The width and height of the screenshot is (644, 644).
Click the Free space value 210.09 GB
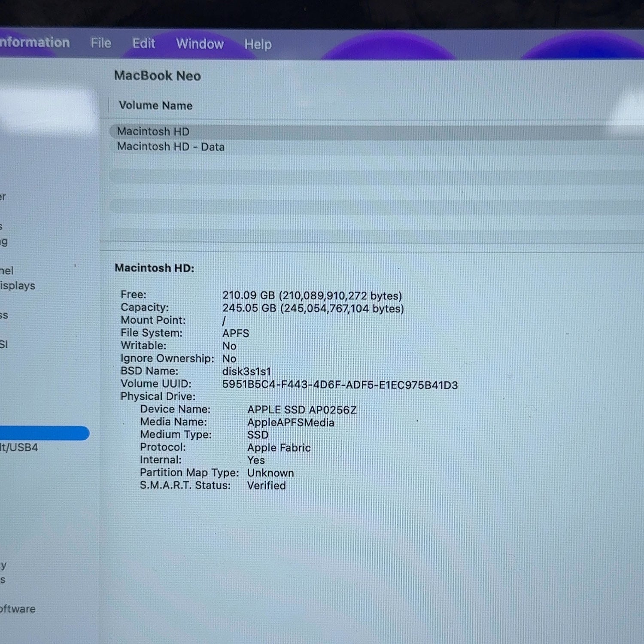pos(312,295)
